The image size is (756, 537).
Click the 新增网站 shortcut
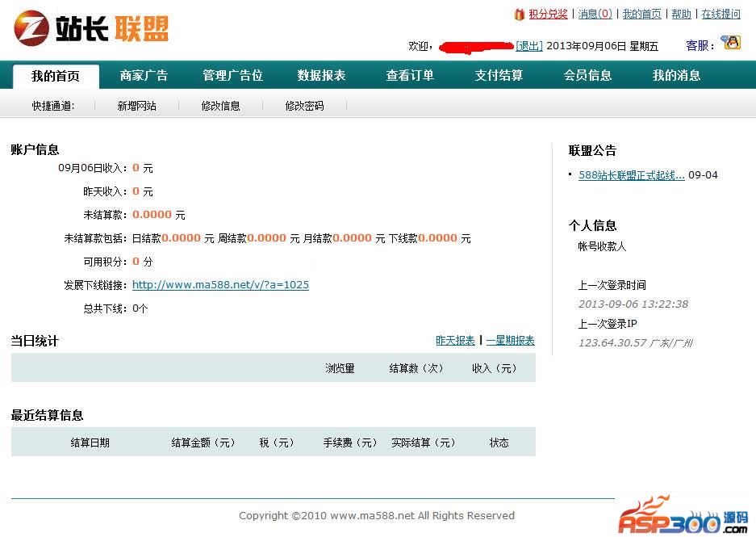(x=137, y=106)
